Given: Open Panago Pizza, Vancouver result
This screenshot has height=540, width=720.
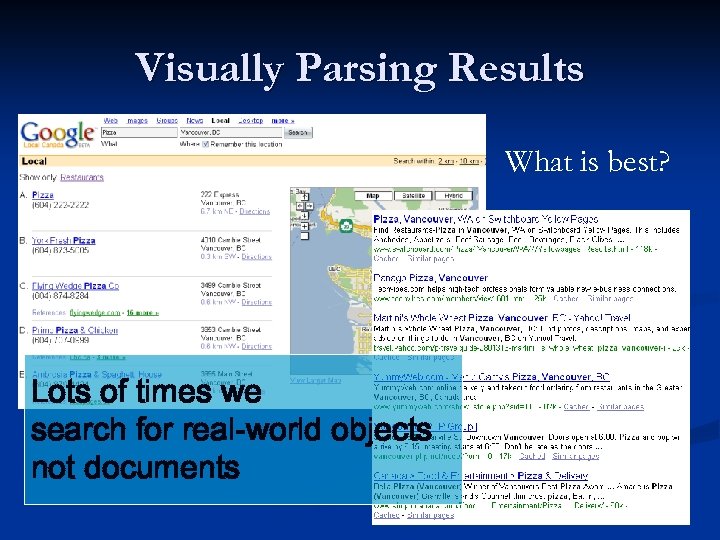Looking at the screenshot, I should point(430,278).
